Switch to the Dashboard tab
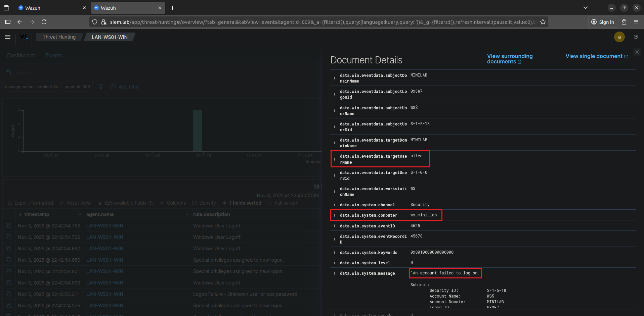 coord(21,55)
